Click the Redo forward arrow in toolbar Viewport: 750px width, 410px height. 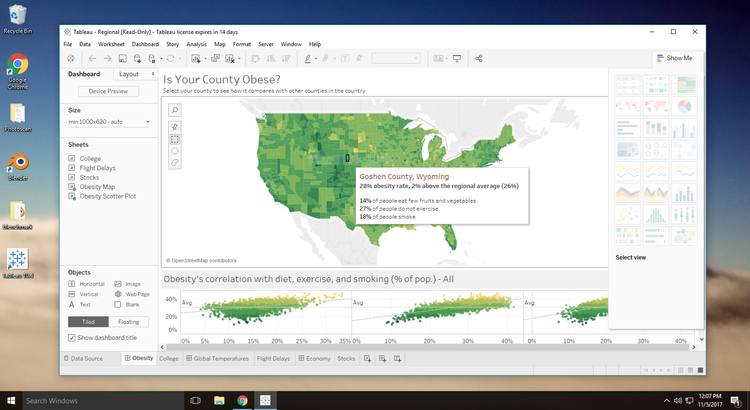(x=107, y=58)
